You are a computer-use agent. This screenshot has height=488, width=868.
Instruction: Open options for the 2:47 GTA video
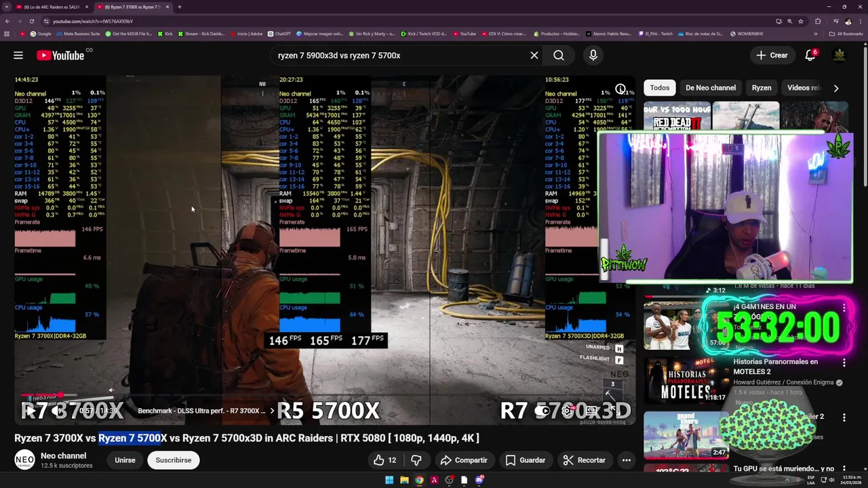[844, 418]
